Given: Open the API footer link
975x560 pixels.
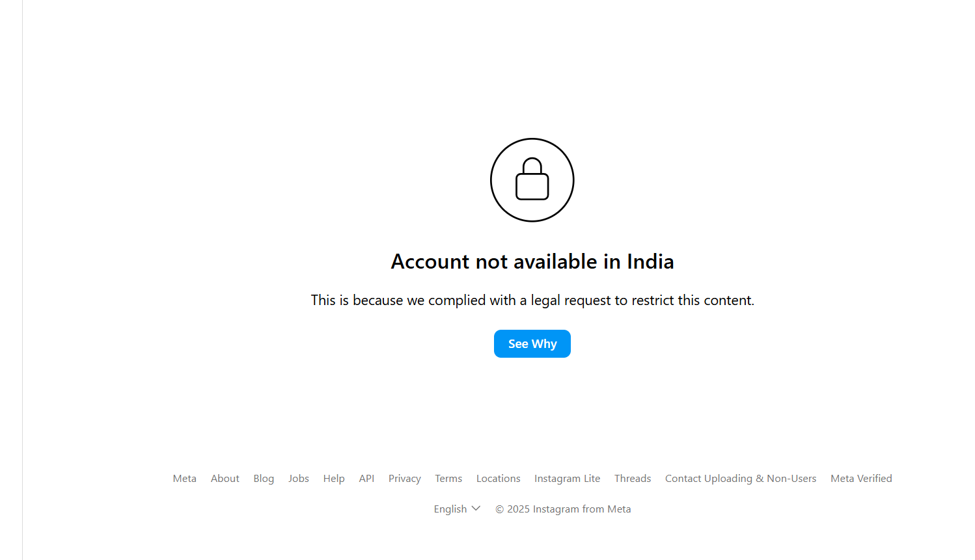Looking at the screenshot, I should click(366, 479).
